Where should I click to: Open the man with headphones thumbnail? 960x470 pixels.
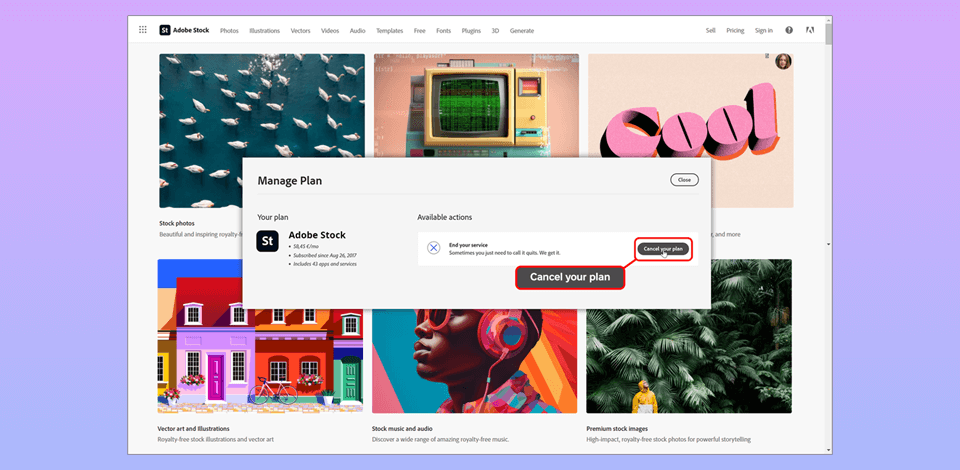click(474, 361)
